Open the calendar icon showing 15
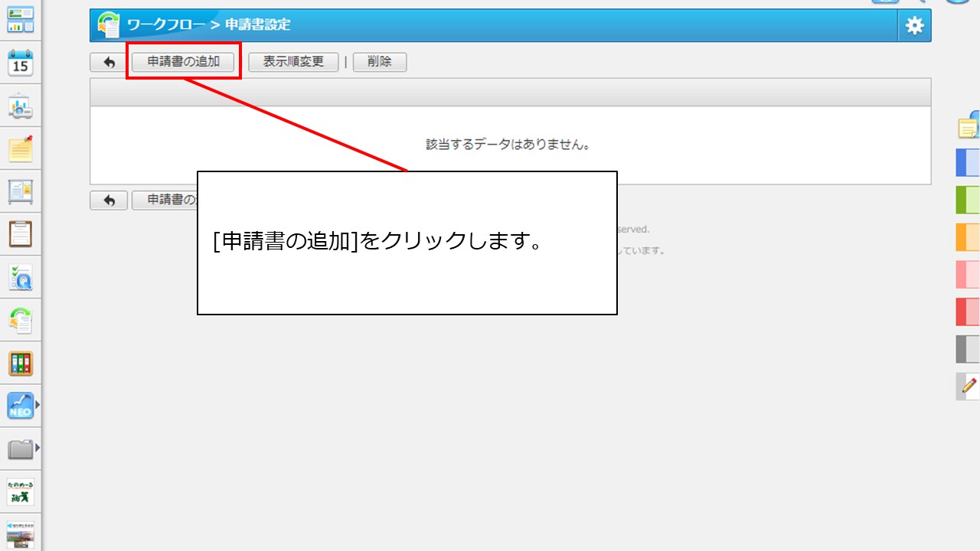Image resolution: width=980 pixels, height=551 pixels. tap(20, 63)
